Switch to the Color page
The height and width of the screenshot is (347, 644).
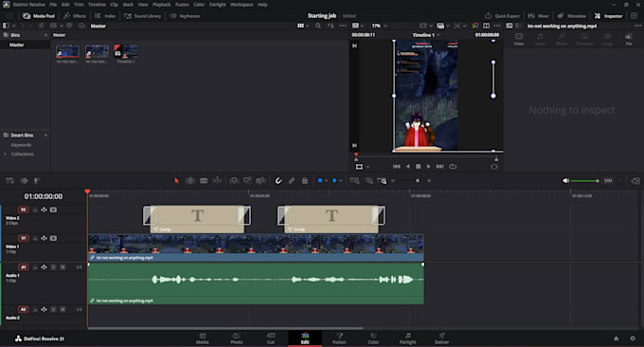(373, 338)
